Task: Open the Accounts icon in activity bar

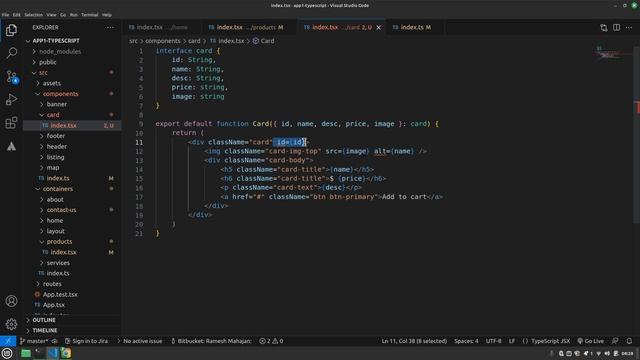Action: pyautogui.click(x=11, y=301)
